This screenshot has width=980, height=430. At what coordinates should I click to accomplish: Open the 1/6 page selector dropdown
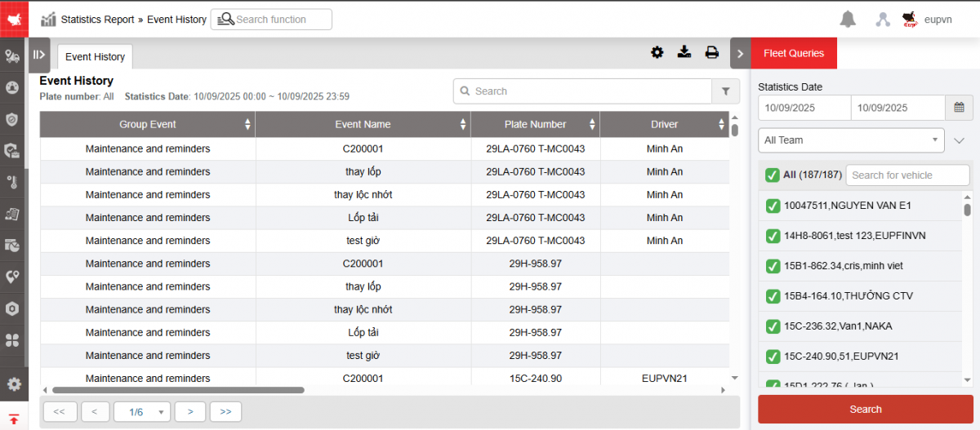(142, 412)
